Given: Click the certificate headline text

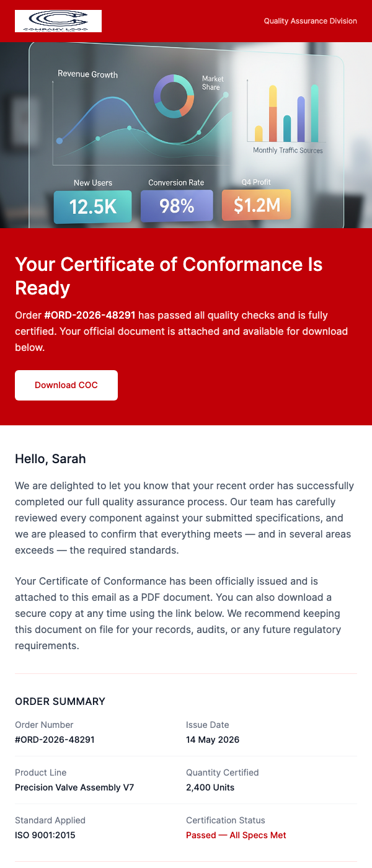Looking at the screenshot, I should [169, 275].
